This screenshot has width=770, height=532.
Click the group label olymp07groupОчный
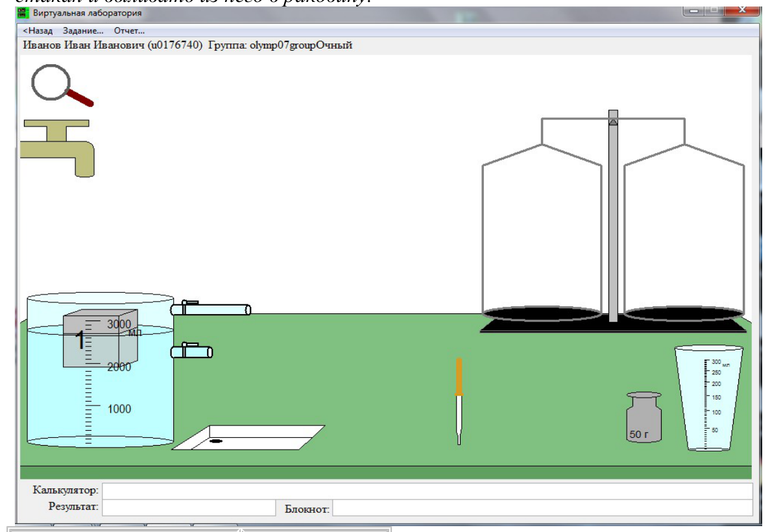tap(301, 45)
